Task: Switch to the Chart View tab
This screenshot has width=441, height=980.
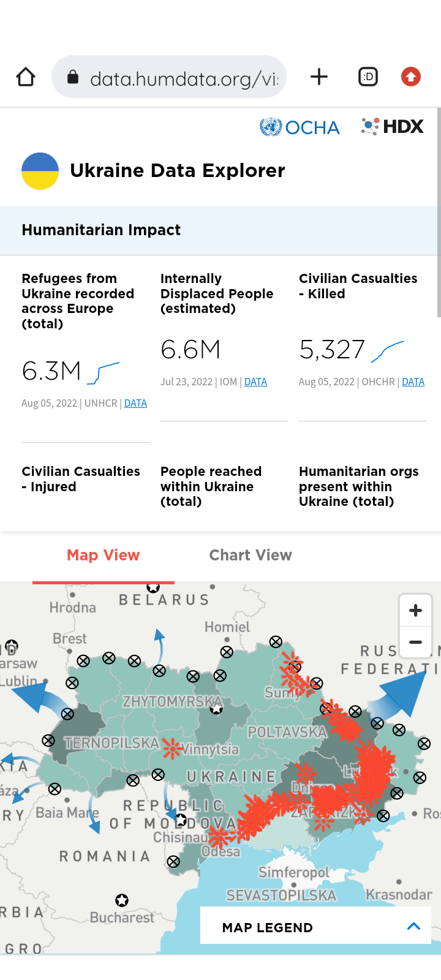Action: [x=251, y=556]
